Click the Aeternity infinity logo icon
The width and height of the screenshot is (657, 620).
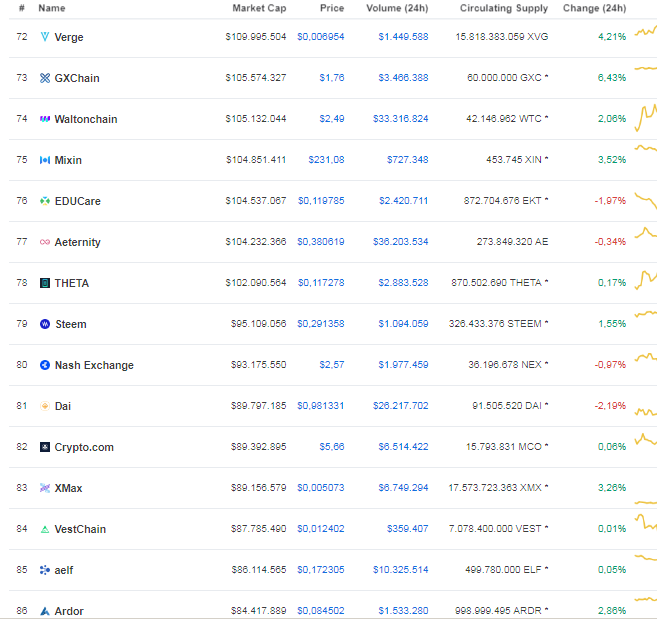(x=44, y=242)
